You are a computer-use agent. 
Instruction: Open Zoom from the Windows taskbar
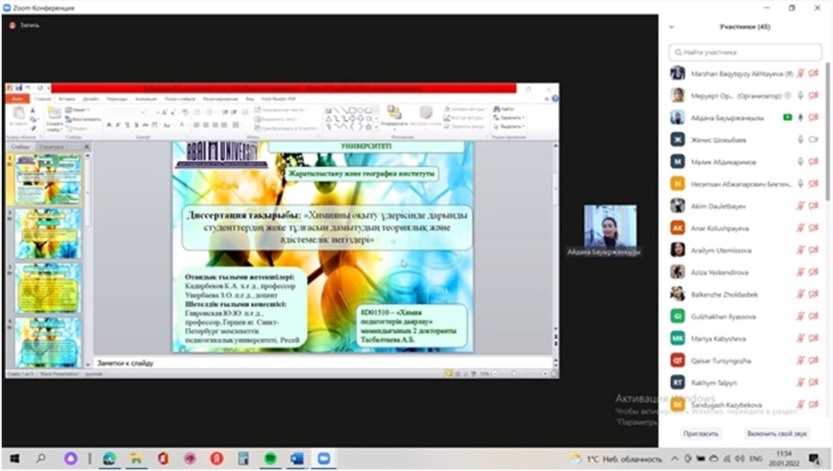tap(323, 458)
